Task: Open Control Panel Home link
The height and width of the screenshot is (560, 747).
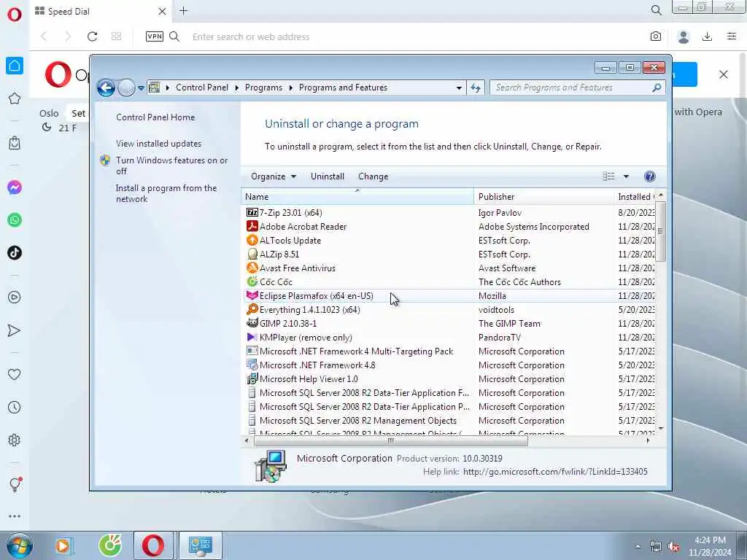Action: 155,117
